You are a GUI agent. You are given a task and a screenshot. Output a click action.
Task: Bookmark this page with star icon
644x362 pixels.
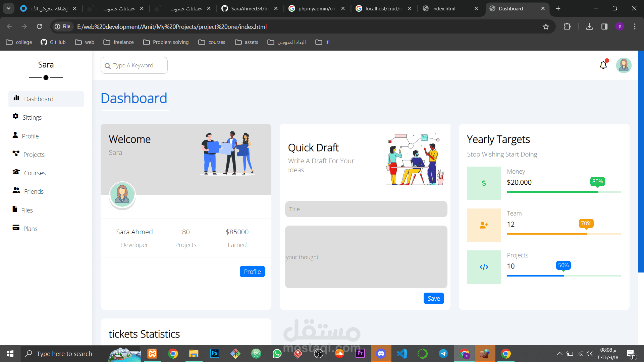coord(546,26)
